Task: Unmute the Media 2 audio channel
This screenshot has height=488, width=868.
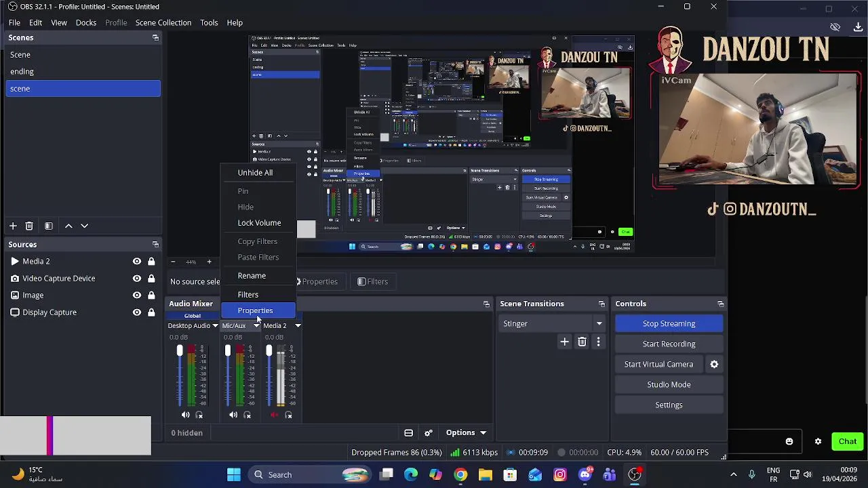Action: 275,415
